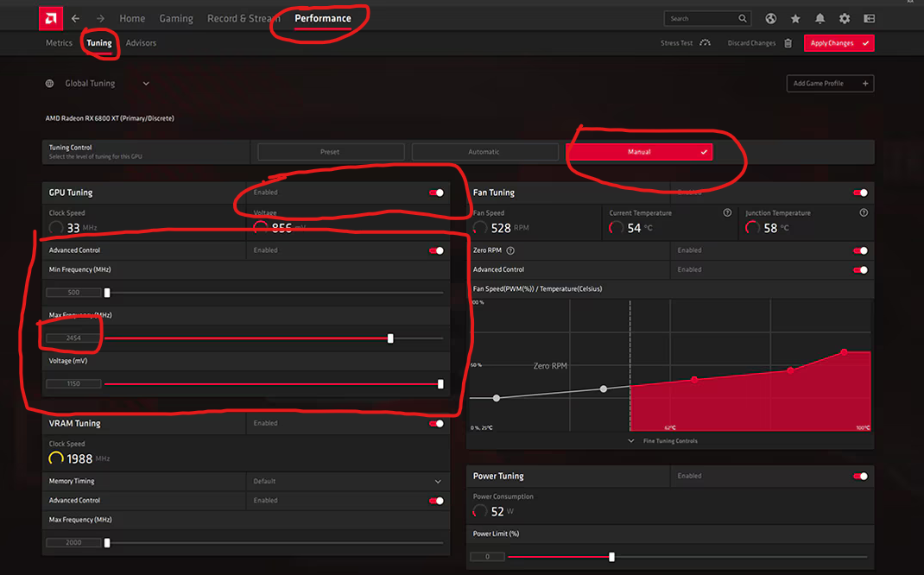Click the Discard Changes trash icon
This screenshot has height=575, width=924.
click(x=788, y=43)
